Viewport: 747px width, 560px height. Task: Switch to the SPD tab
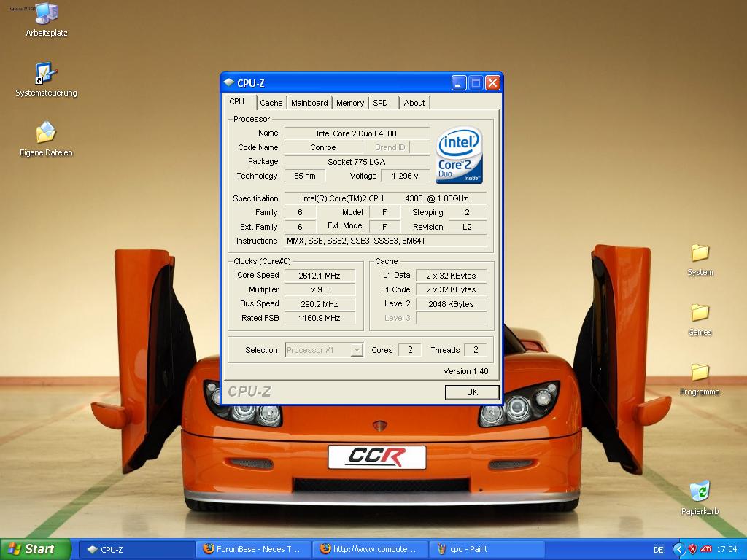click(x=382, y=103)
